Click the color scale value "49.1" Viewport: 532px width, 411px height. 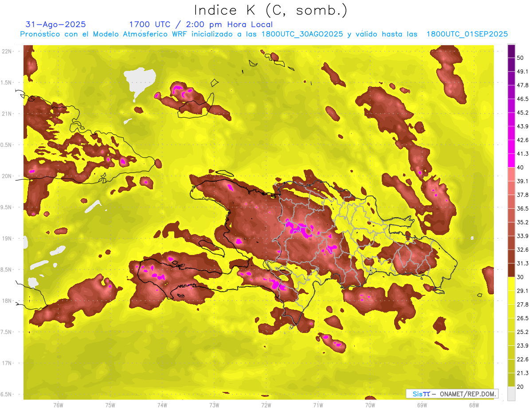(523, 71)
